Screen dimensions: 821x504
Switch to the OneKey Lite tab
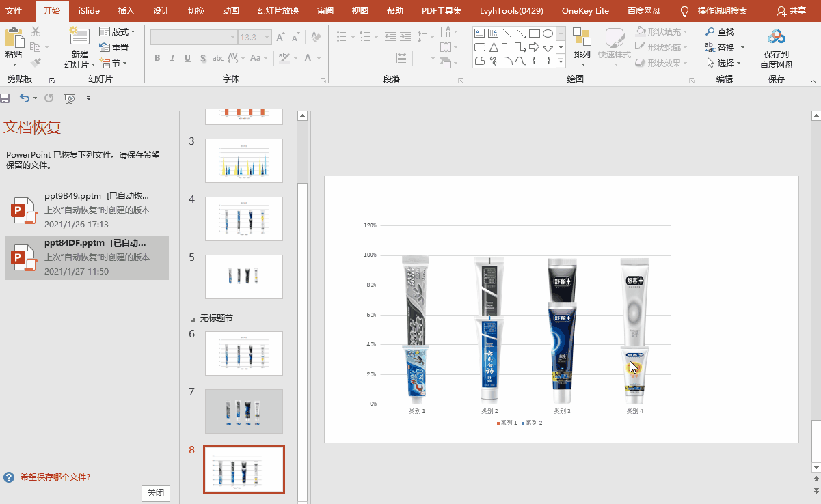(585, 11)
